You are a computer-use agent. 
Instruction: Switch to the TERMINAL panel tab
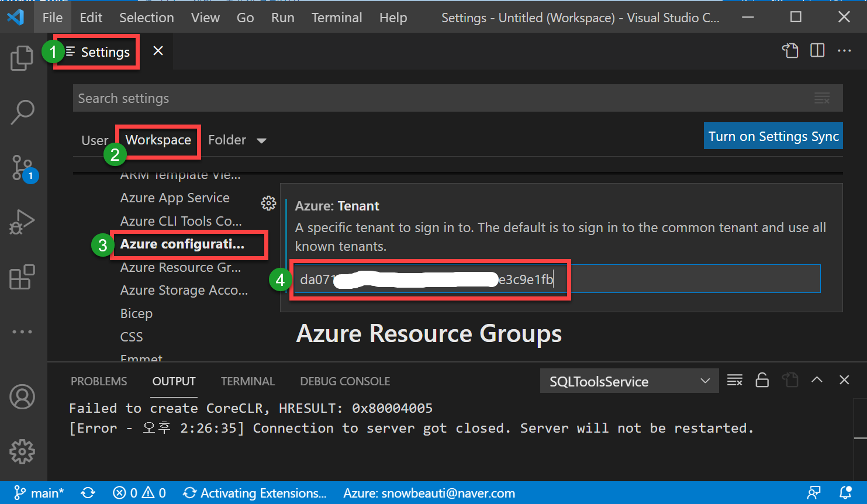[x=248, y=381]
